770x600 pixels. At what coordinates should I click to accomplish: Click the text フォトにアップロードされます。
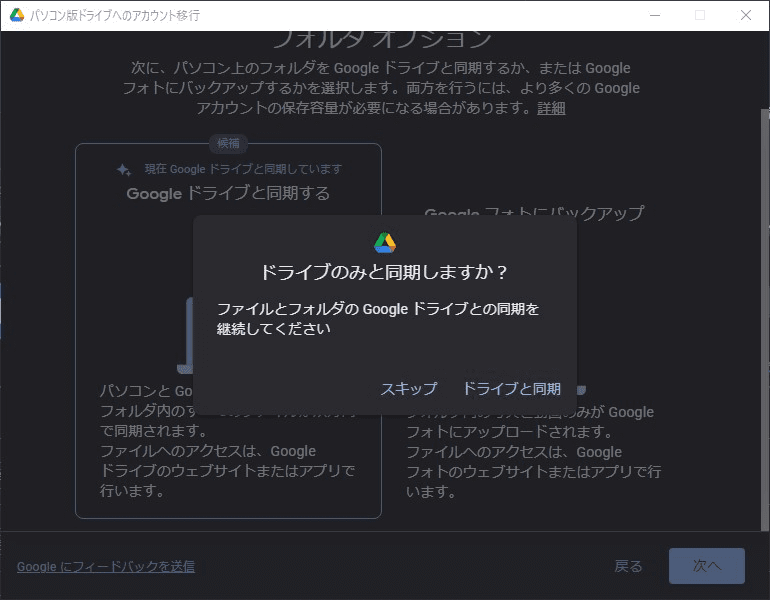click(x=509, y=432)
